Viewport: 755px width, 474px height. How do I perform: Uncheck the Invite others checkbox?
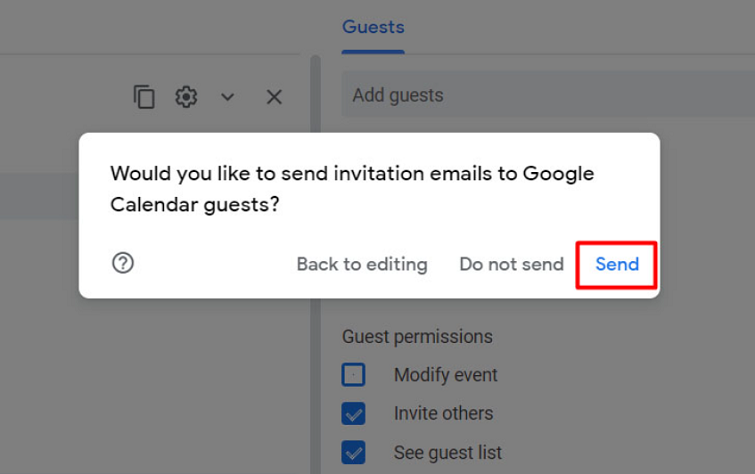[353, 413]
